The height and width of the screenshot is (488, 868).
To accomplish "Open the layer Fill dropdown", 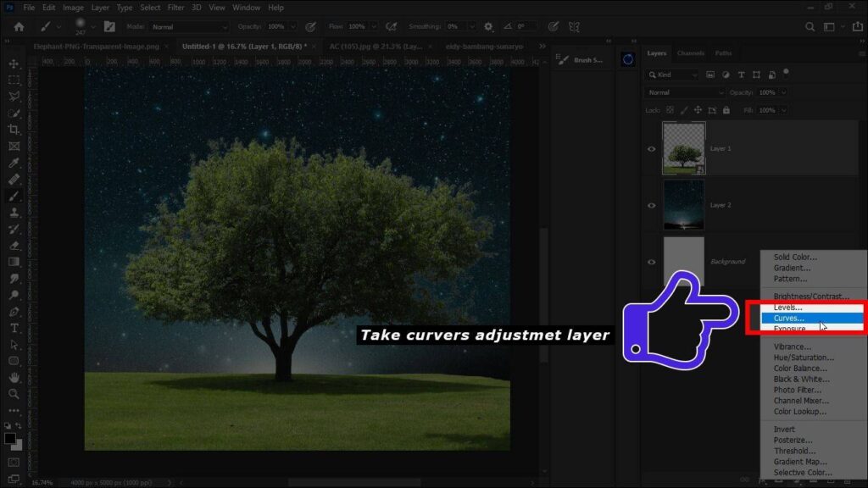I will tap(784, 110).
